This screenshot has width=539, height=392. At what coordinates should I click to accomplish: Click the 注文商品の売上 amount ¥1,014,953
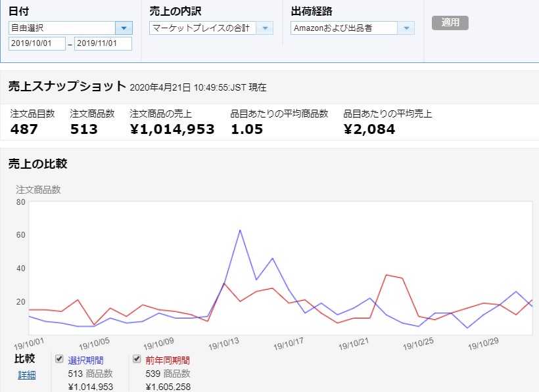(x=172, y=129)
